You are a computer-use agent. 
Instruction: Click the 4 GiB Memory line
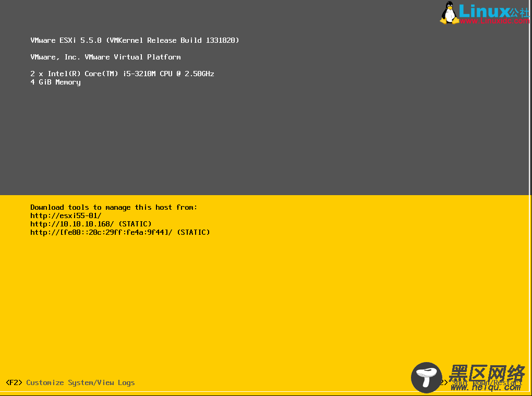coord(56,82)
